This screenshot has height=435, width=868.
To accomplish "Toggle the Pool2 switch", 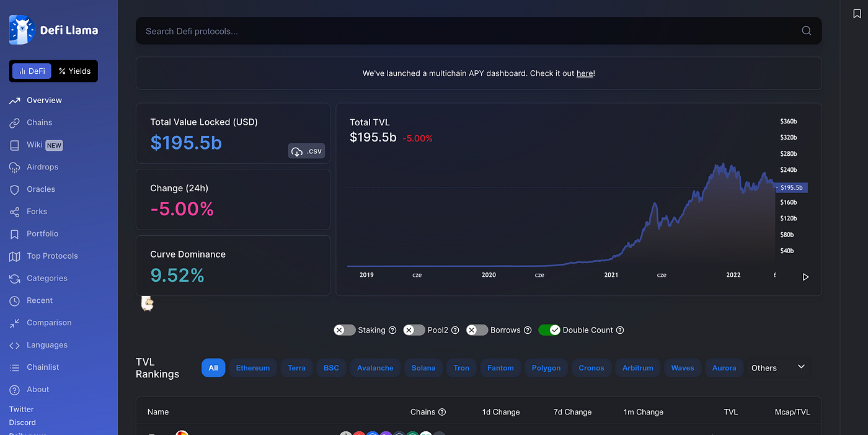I will tap(414, 330).
